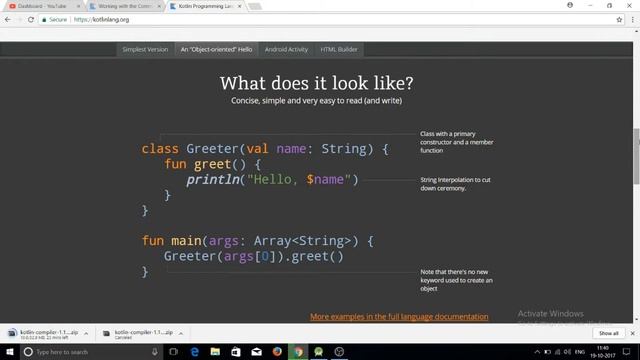Click the canceled kotlin-compiler download item
This screenshot has height=360, width=640.
(x=138, y=334)
